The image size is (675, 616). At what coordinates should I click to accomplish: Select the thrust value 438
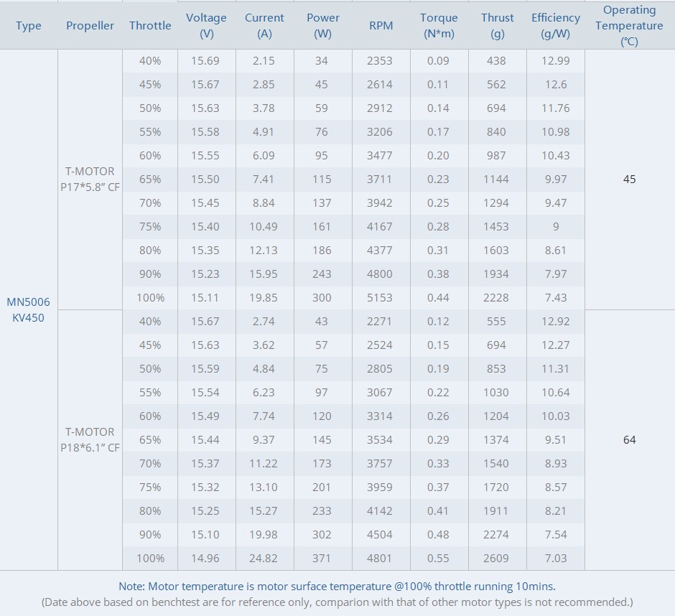coord(496,61)
